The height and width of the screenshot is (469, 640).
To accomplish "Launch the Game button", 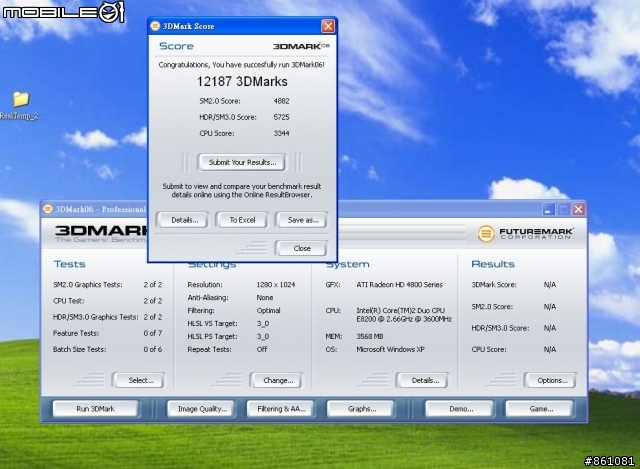I will pos(541,409).
